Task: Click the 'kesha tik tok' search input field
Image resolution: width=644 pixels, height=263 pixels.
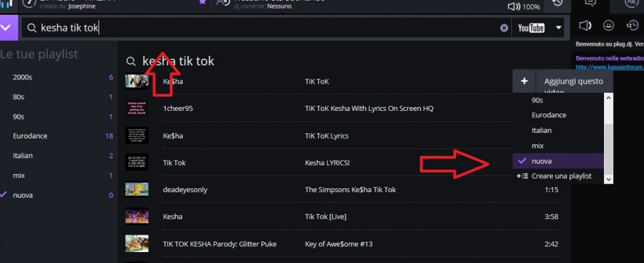Action: tap(258, 28)
